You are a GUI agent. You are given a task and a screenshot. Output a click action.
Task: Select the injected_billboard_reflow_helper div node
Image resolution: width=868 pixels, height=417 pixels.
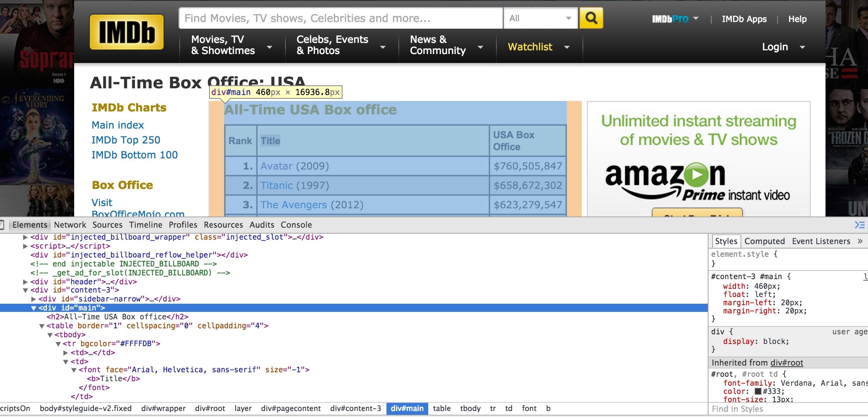click(x=139, y=255)
